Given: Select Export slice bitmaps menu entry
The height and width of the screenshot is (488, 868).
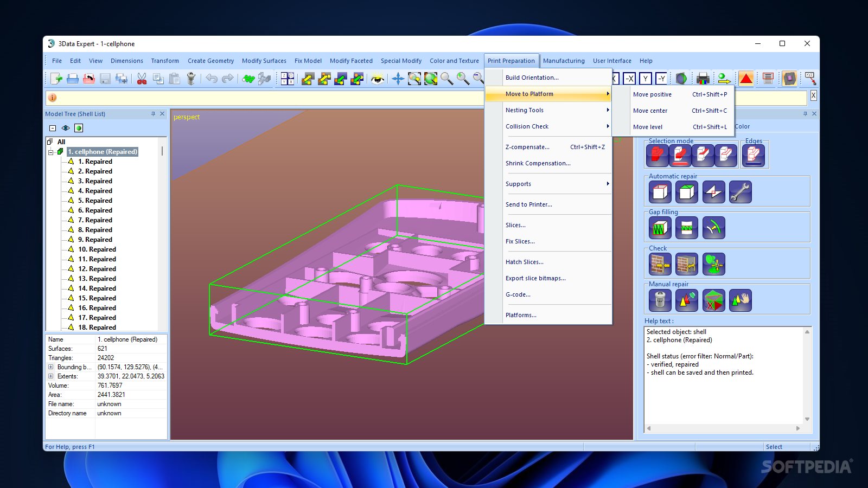Looking at the screenshot, I should click(548, 278).
